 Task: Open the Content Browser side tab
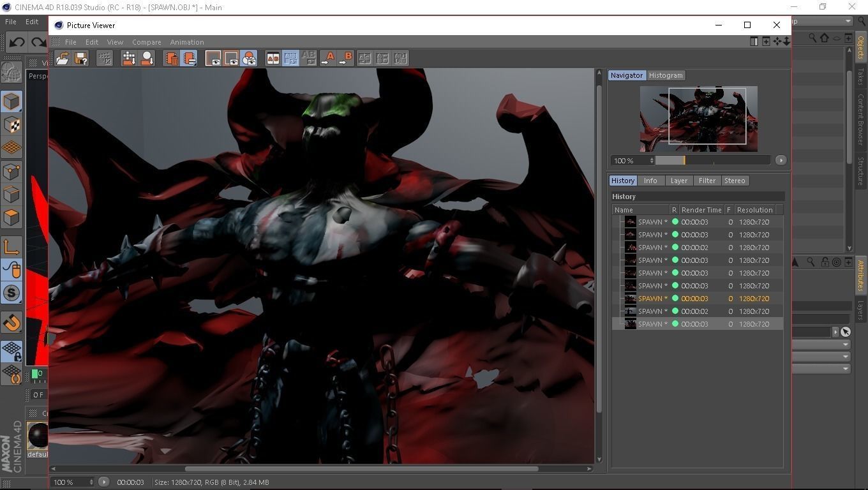click(860, 120)
